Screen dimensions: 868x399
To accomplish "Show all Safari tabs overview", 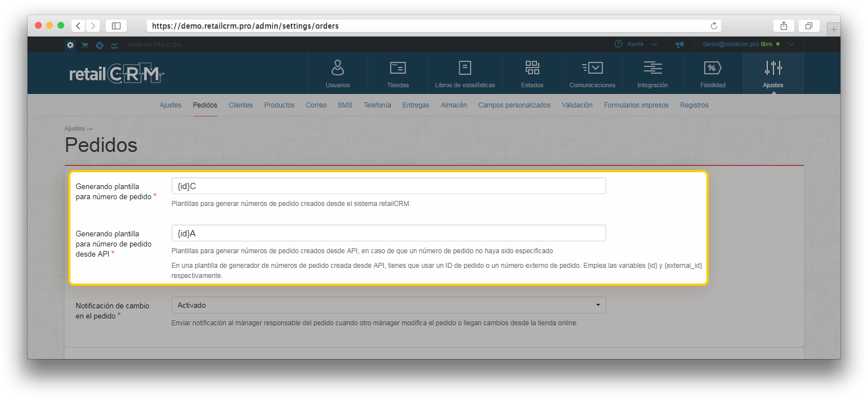I will [x=809, y=26].
